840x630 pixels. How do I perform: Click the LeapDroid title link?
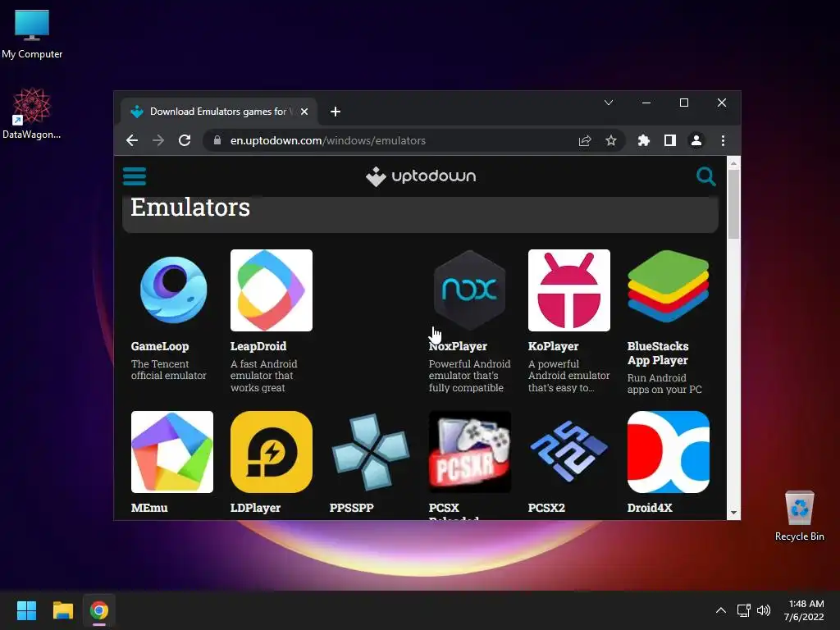pyautogui.click(x=258, y=346)
